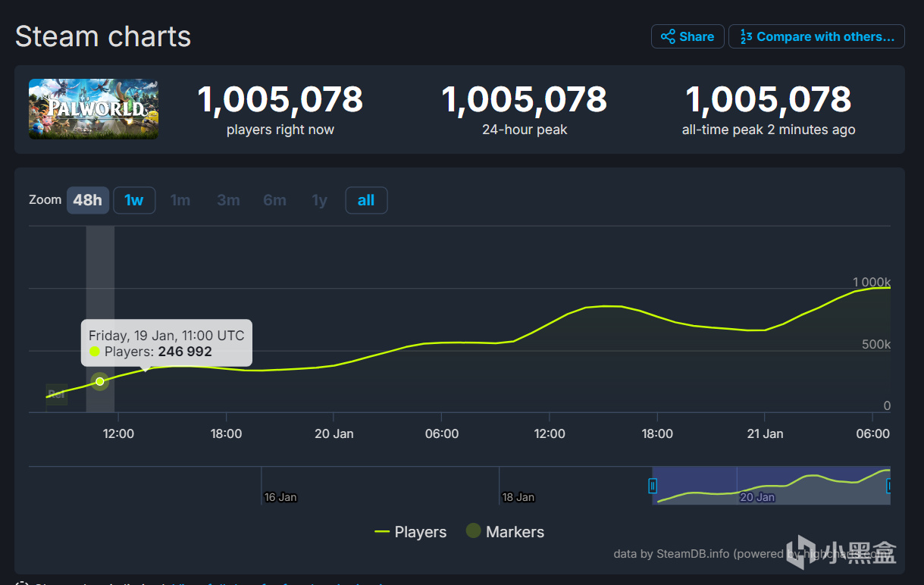Click the 21 Jan axis label
The width and height of the screenshot is (924, 585).
765,433
